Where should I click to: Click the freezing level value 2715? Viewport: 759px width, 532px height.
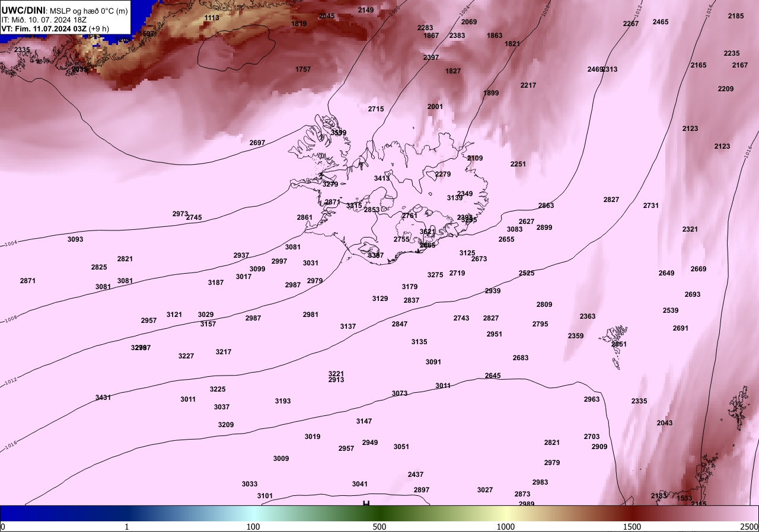click(x=376, y=109)
